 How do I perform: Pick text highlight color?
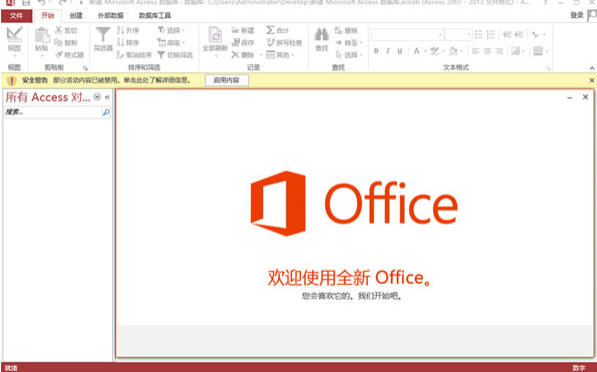pyautogui.click(x=435, y=51)
